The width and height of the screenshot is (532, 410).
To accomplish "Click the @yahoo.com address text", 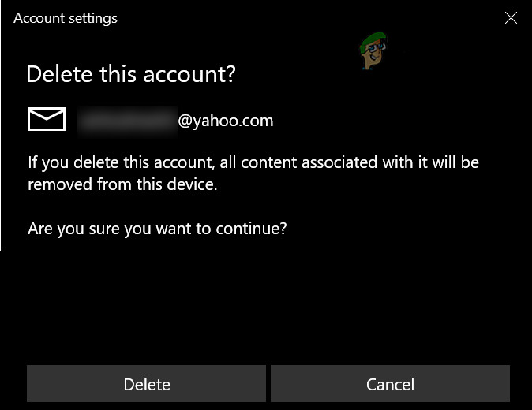I will point(226,121).
